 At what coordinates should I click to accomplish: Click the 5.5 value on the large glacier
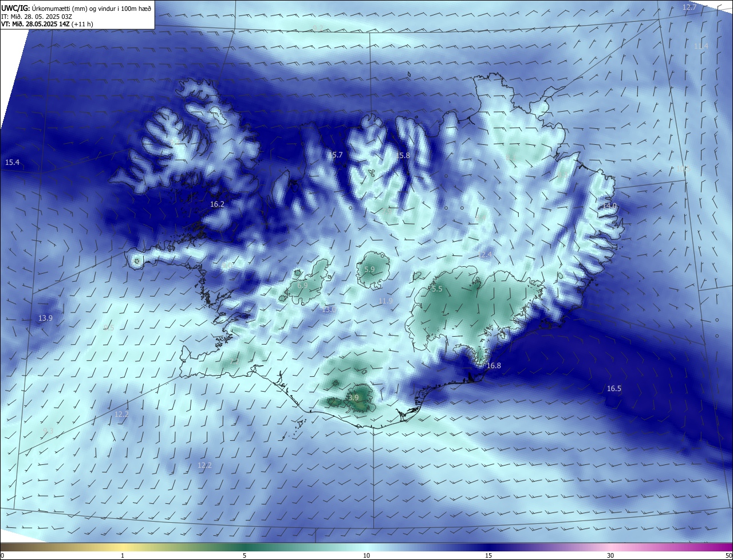pos(437,289)
